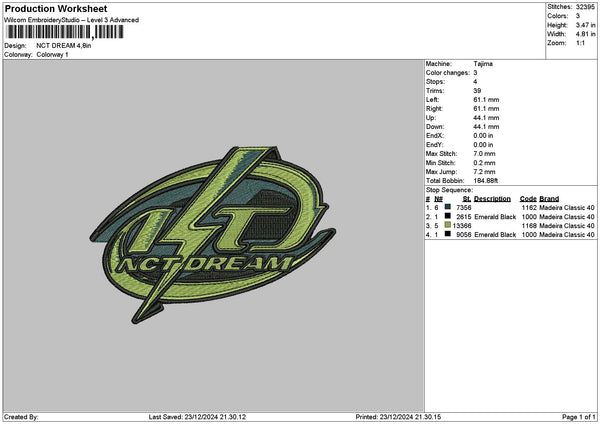Click the "EndX:" label
Viewport: 600px width, 424px height.
(x=435, y=136)
